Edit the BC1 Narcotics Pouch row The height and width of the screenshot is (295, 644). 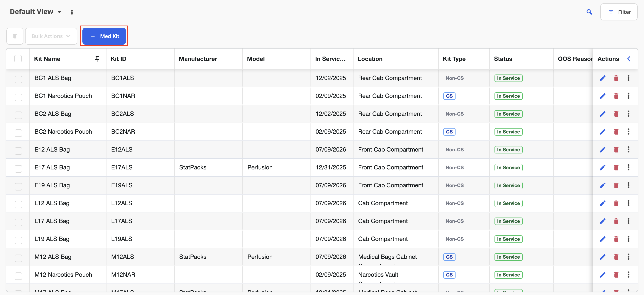coord(602,96)
